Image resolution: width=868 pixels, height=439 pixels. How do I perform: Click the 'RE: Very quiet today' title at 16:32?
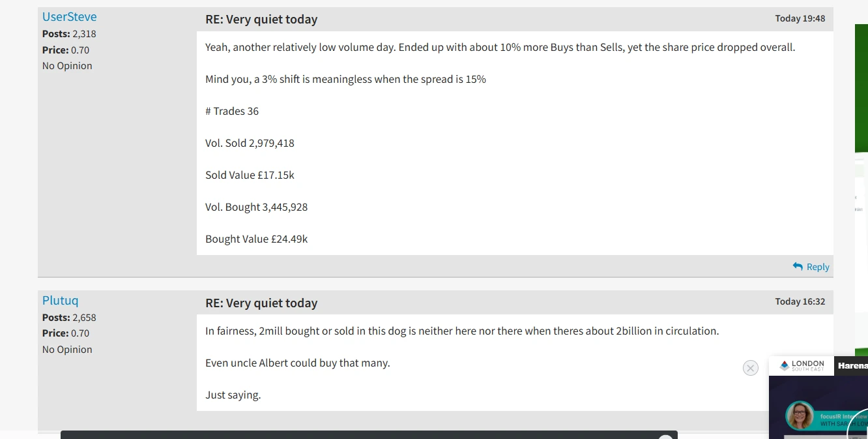pos(261,303)
